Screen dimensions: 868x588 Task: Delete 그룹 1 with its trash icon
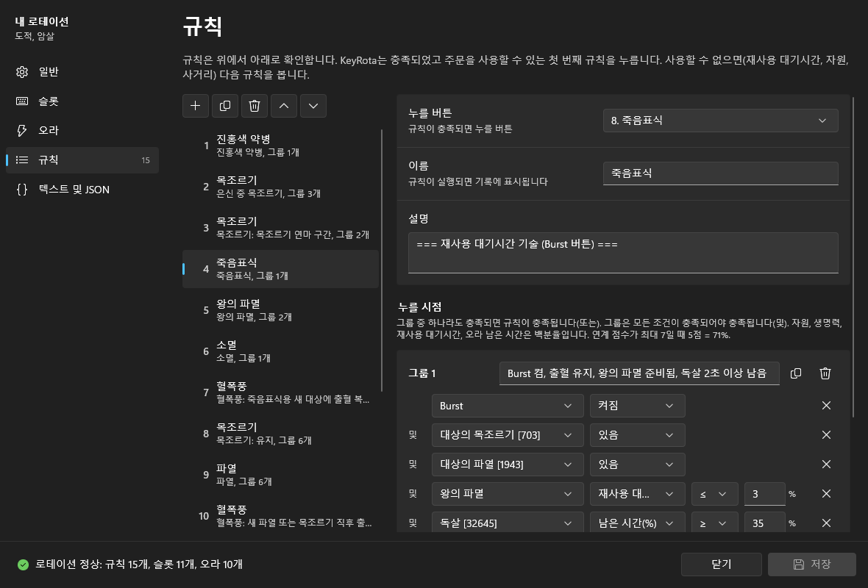point(825,373)
